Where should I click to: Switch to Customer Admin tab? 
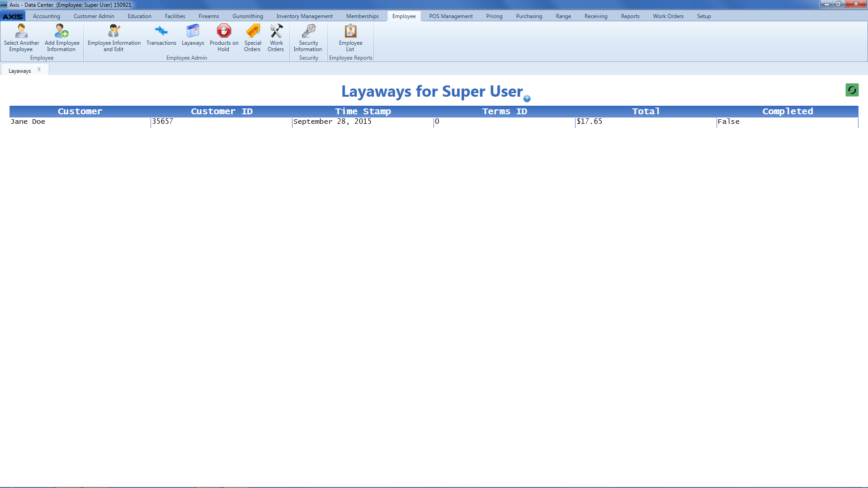click(x=94, y=16)
